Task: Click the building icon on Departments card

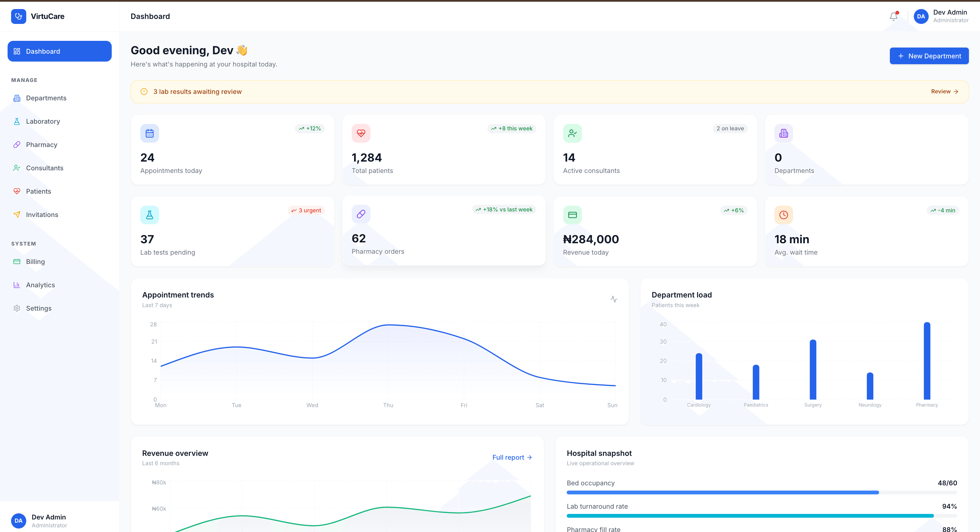Action: point(784,133)
